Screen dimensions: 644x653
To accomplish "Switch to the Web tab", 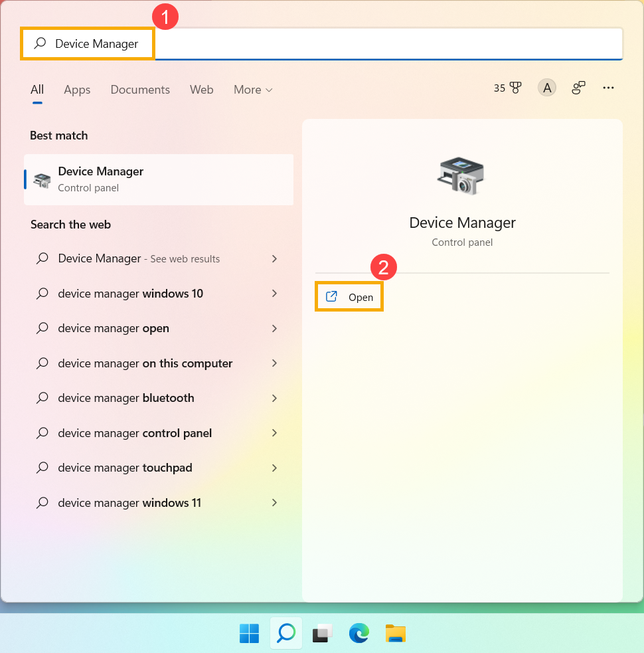I will click(x=201, y=90).
